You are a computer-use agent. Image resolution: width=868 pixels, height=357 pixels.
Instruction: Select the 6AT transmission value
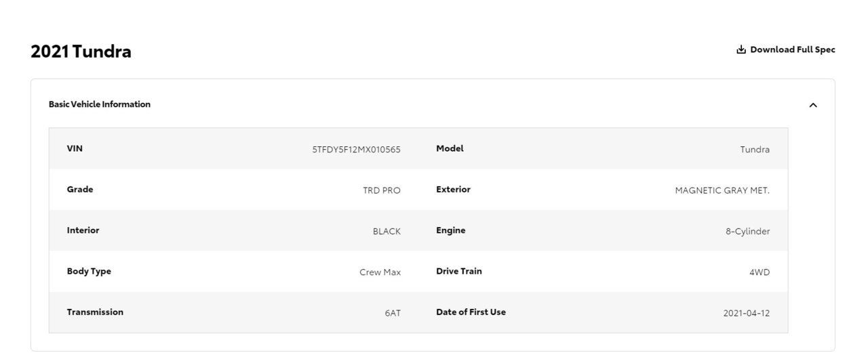click(393, 313)
